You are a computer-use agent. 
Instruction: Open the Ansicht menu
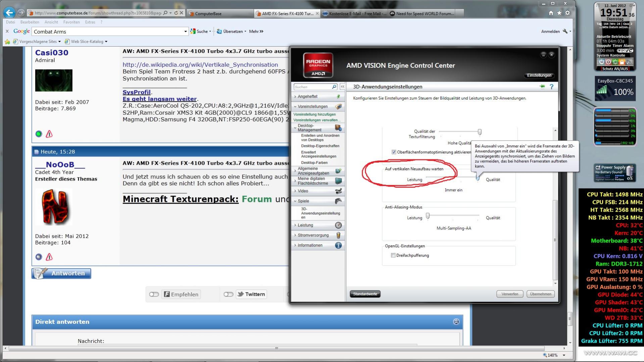point(51,22)
